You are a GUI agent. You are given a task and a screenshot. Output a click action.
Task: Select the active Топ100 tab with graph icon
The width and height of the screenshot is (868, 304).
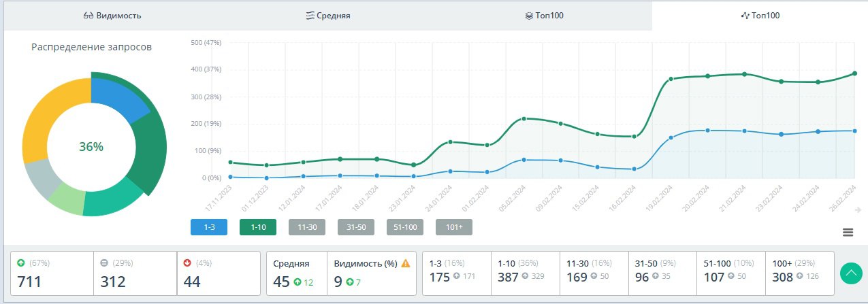click(759, 15)
